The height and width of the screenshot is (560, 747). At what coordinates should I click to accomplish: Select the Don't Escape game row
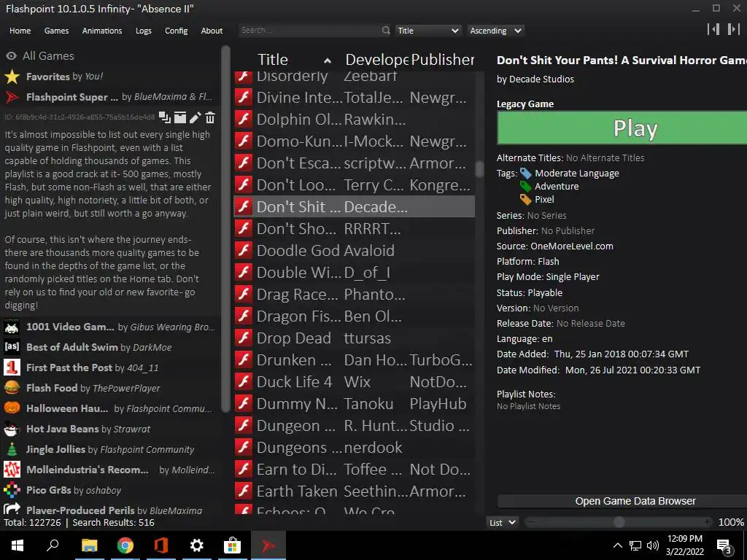354,163
